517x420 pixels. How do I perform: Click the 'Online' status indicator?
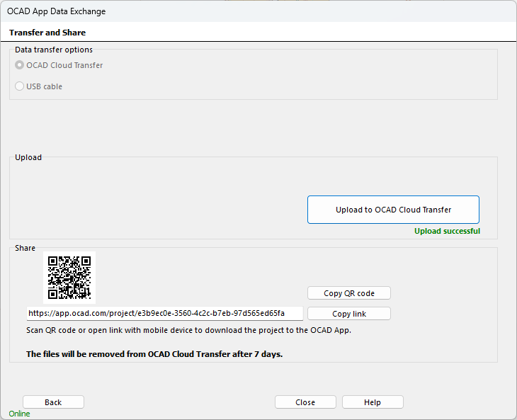19,414
